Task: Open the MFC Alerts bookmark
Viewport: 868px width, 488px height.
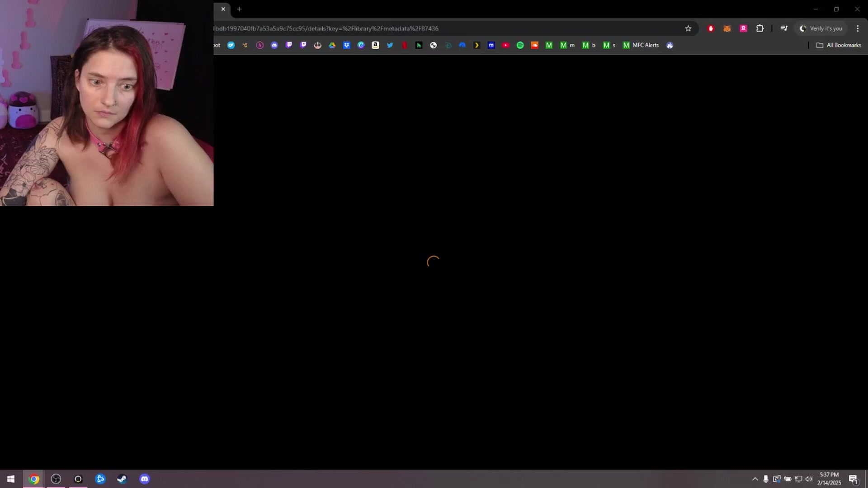Action: click(x=641, y=45)
